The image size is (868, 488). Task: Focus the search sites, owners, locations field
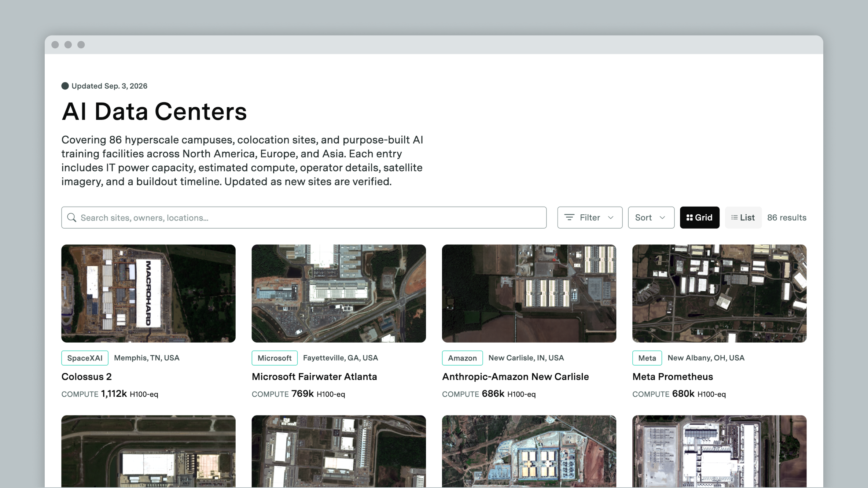click(304, 218)
